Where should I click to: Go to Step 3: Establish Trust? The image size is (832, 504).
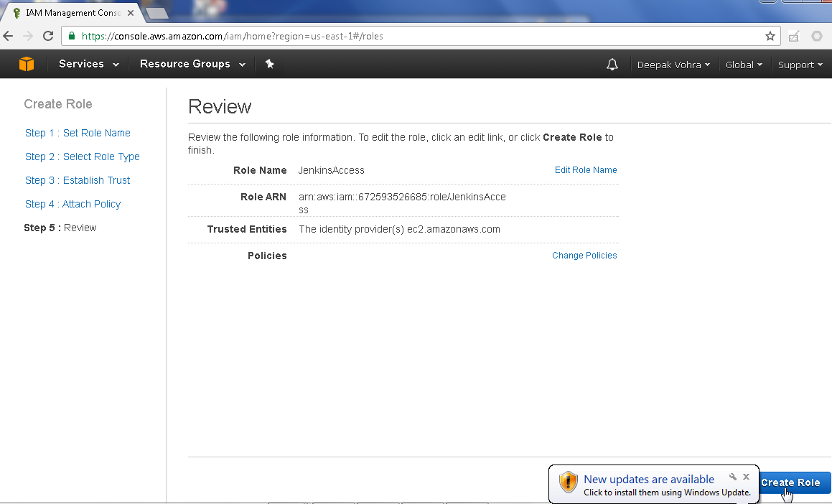78,180
